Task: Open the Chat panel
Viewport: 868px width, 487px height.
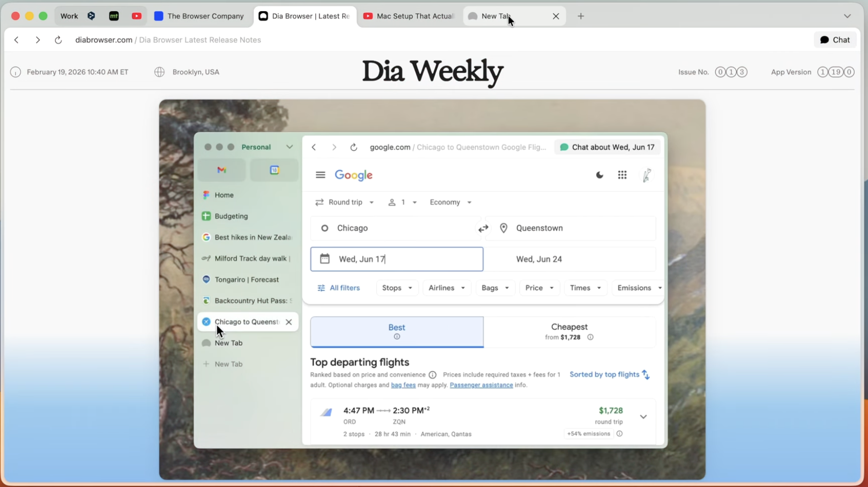Action: [x=835, y=40]
